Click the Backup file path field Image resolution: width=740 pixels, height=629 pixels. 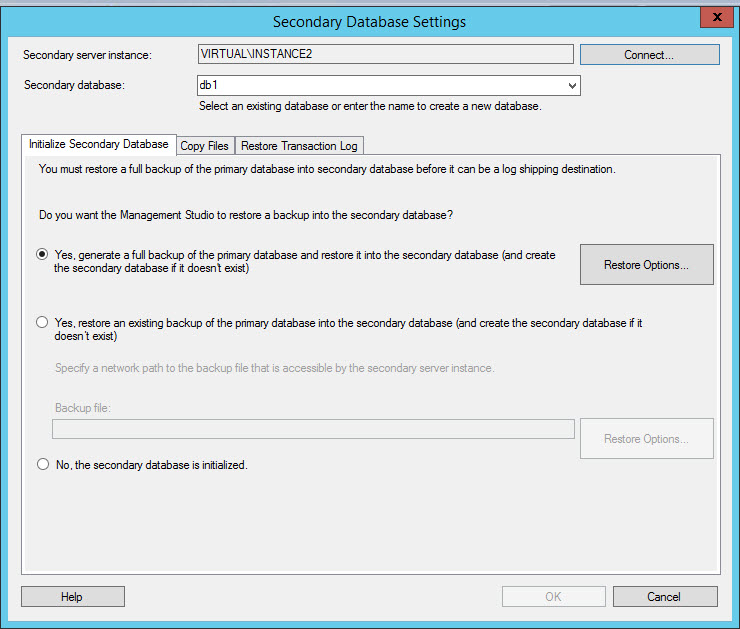[x=313, y=429]
